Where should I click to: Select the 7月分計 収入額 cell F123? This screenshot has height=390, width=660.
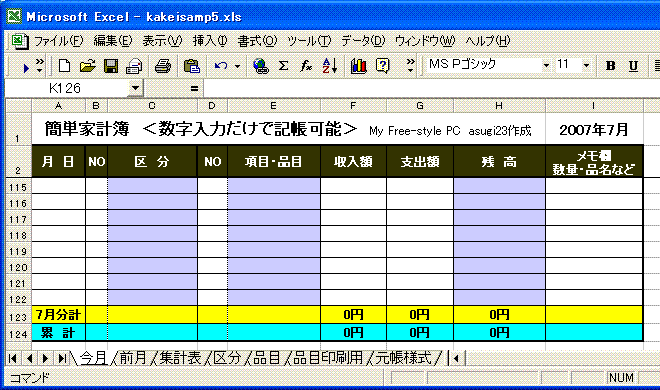click(353, 314)
